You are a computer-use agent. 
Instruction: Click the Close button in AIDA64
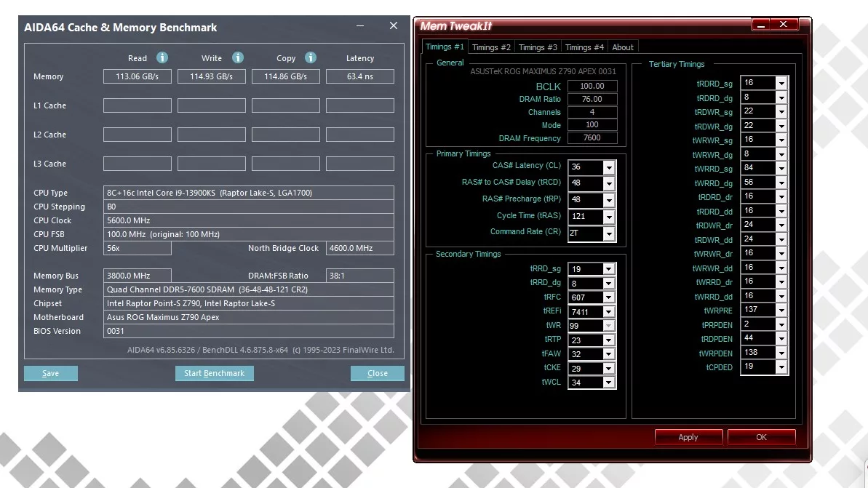tap(378, 374)
